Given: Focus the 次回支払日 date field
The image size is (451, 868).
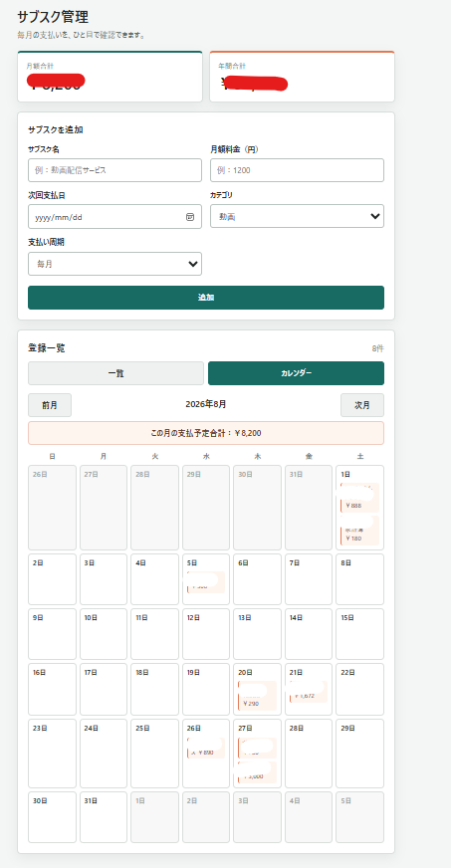Looking at the screenshot, I should (x=114, y=216).
